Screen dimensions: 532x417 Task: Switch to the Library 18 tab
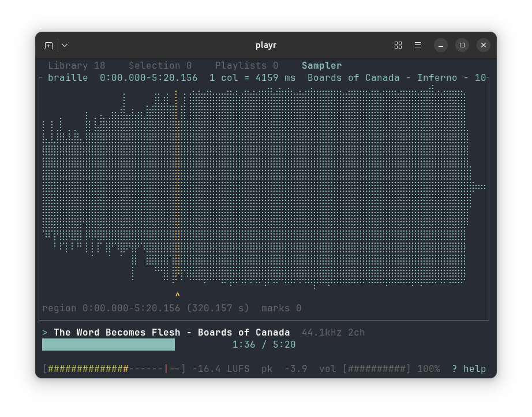[x=77, y=65]
